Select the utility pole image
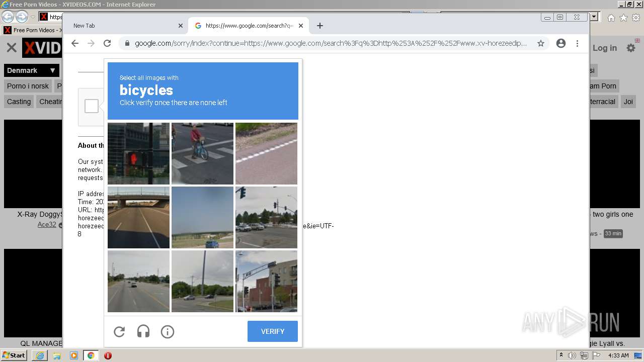This screenshot has height=362, width=644. 202,281
